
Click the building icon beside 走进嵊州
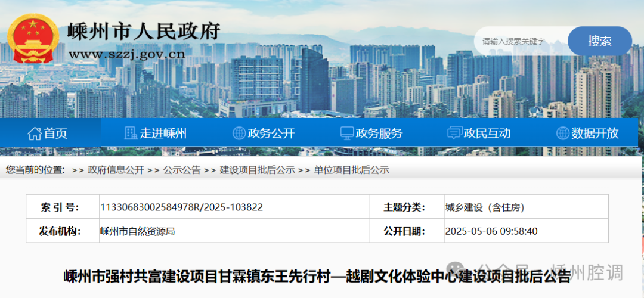click(x=131, y=133)
